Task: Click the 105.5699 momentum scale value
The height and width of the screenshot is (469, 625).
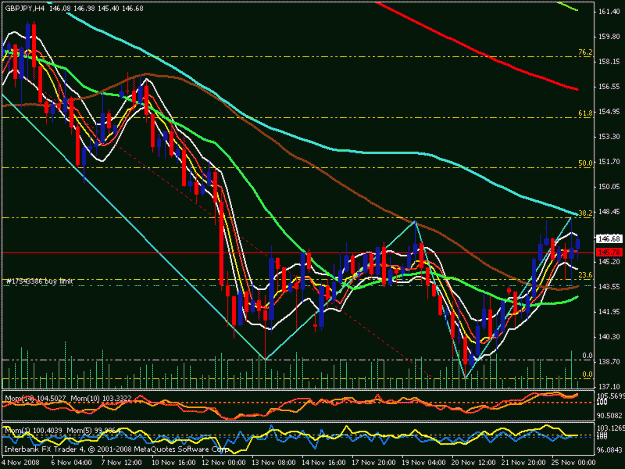Action: tap(610, 396)
